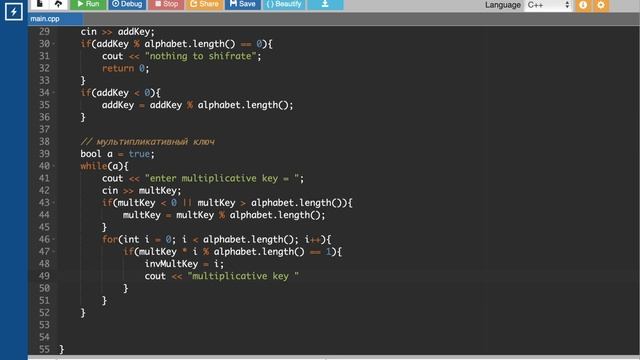Open the Language C++ dropdown

point(548,5)
